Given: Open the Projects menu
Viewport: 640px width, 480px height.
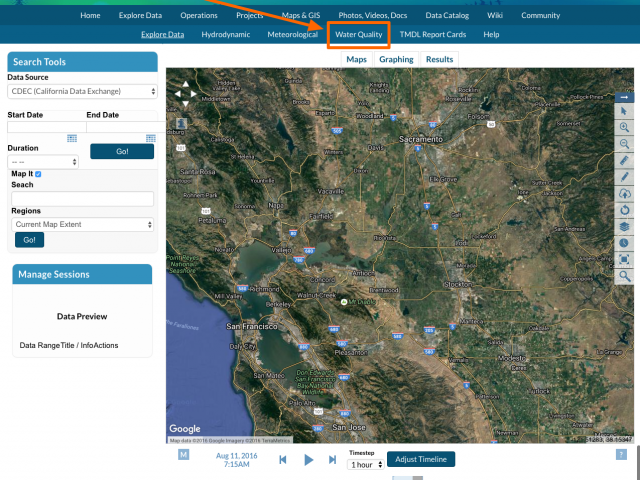Looking at the screenshot, I should 249,16.
